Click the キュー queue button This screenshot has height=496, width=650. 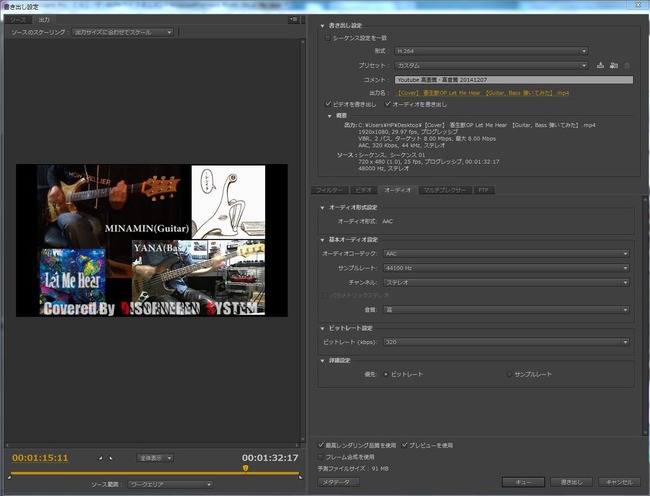(524, 482)
